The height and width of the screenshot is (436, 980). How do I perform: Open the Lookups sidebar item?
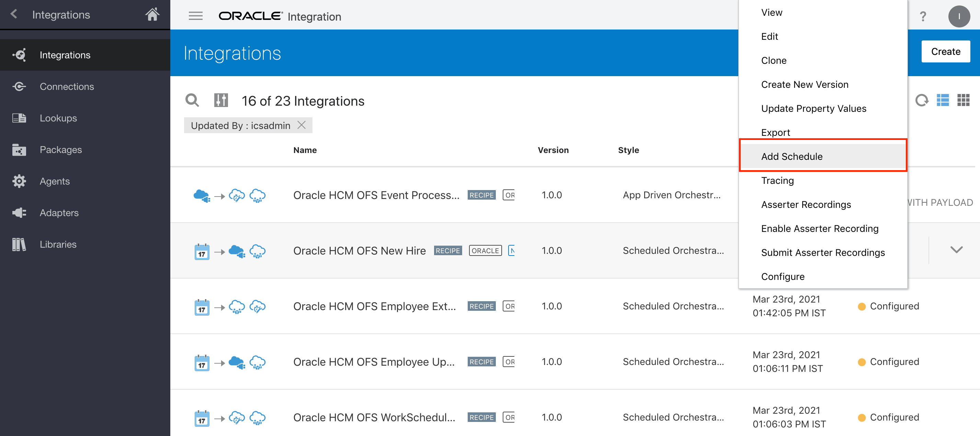58,118
